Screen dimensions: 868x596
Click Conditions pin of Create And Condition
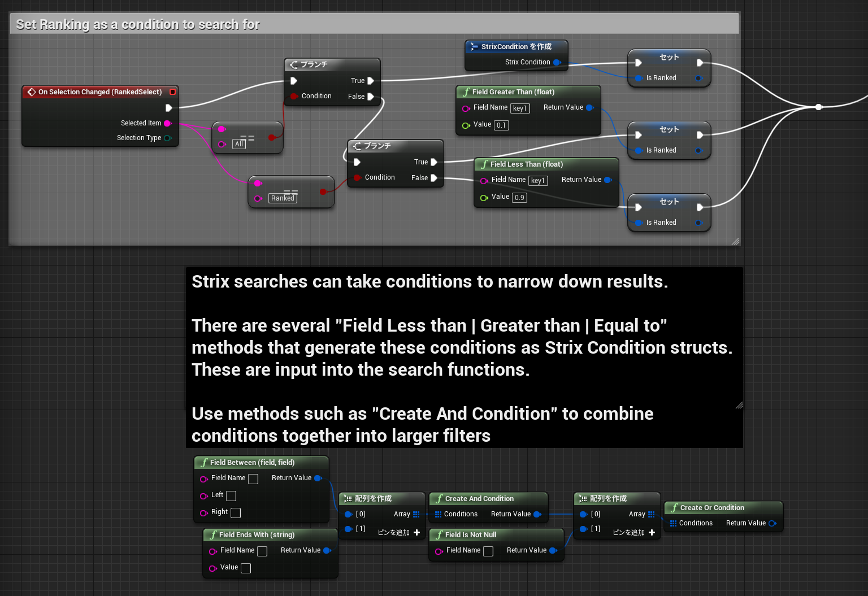click(x=438, y=514)
